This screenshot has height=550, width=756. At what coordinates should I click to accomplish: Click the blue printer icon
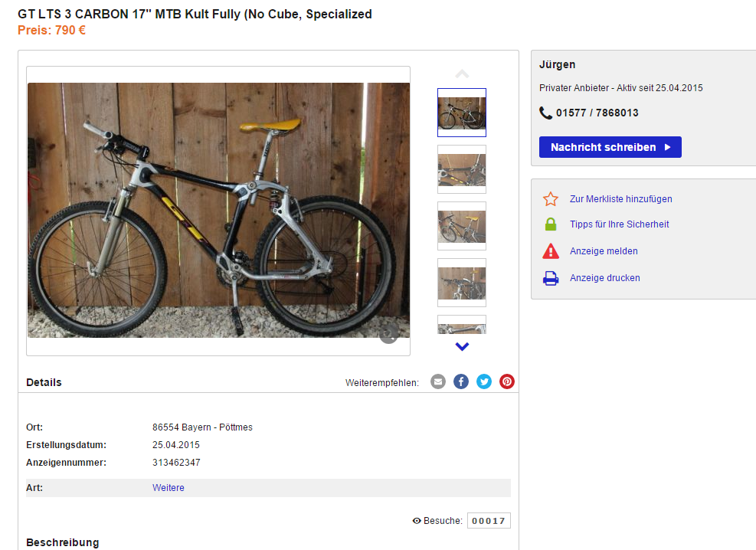[x=551, y=278]
